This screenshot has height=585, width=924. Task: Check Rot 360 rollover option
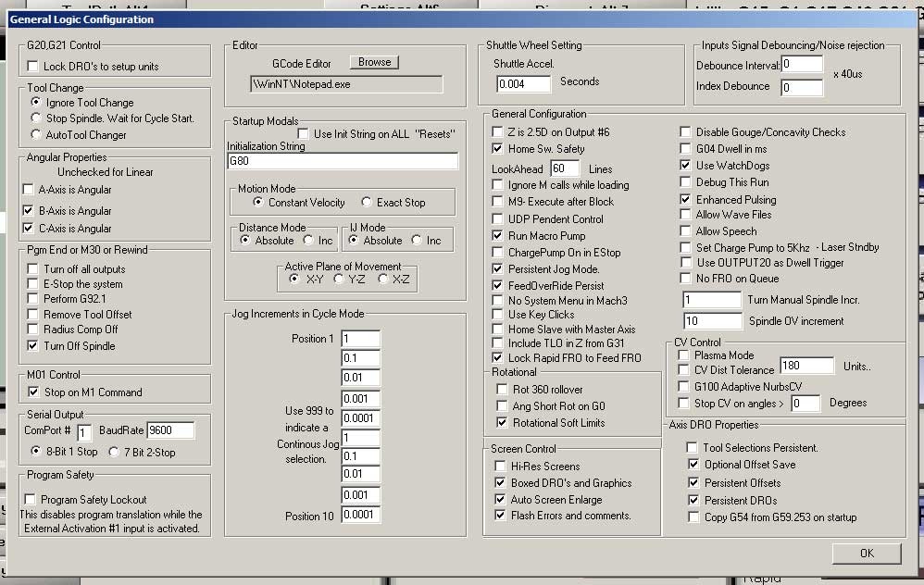pos(503,390)
